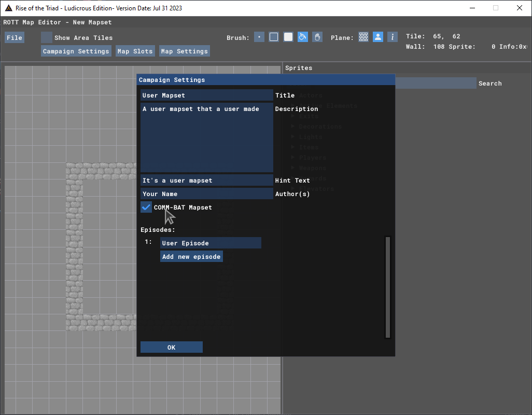Click the episodes list vertical scrollbar

[x=388, y=287]
